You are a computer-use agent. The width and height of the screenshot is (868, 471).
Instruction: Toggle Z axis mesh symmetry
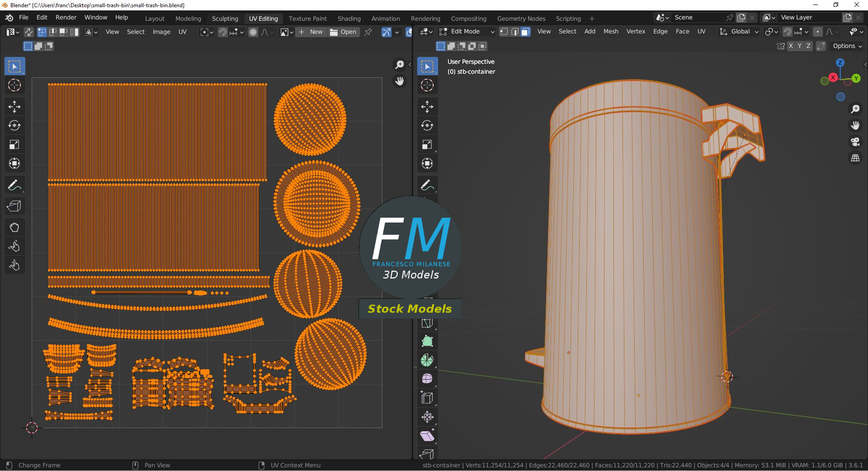point(809,46)
